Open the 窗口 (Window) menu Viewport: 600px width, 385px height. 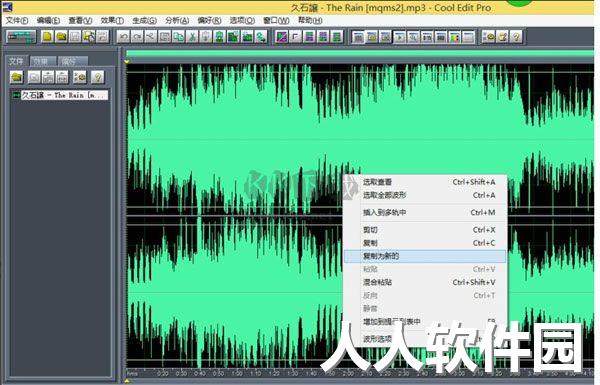pos(276,20)
